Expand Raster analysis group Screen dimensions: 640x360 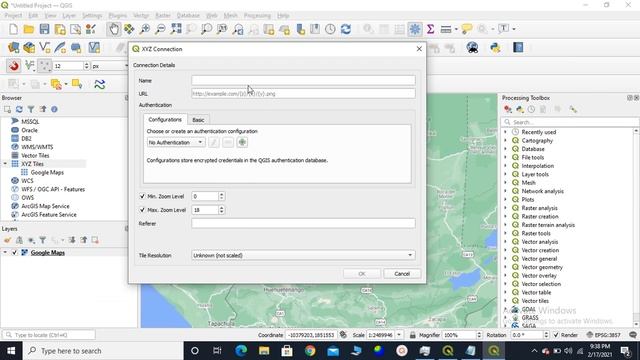pyautogui.click(x=505, y=208)
